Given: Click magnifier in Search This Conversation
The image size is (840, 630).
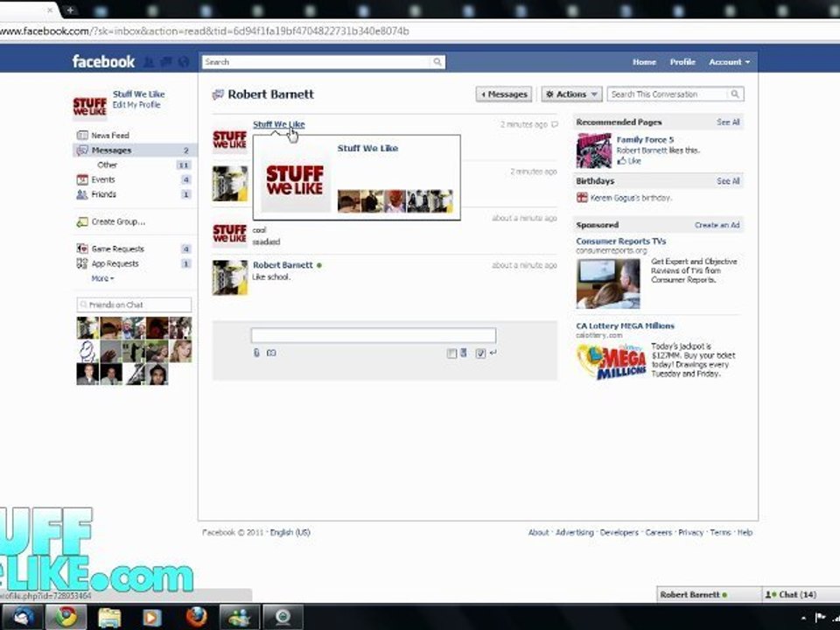Looking at the screenshot, I should (735, 94).
